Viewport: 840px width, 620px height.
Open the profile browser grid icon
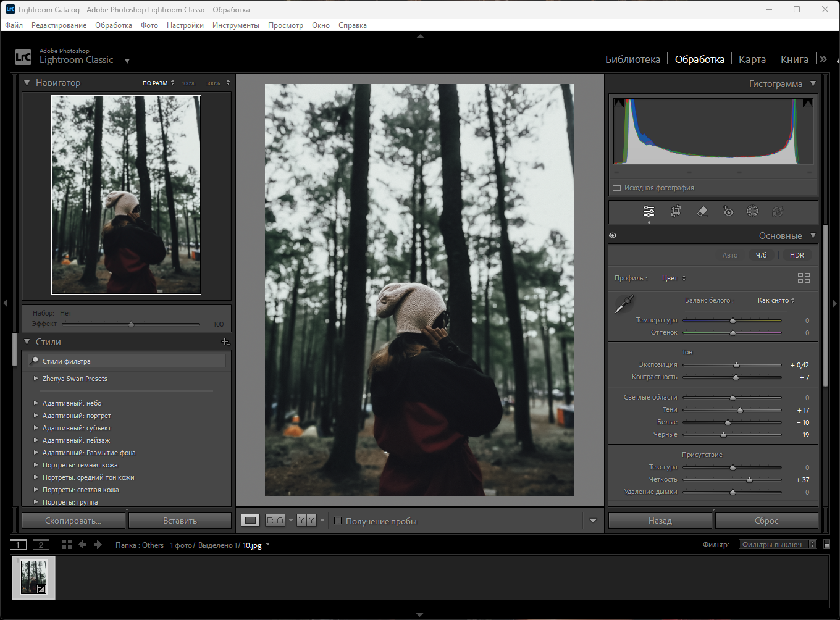click(804, 278)
